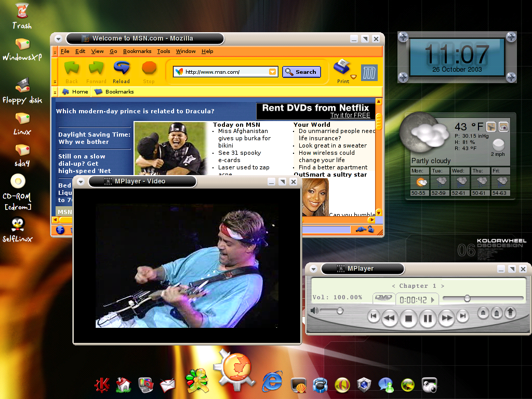Click the MPlayer volume slider knob
This screenshot has height=399, width=532.
pyautogui.click(x=340, y=311)
